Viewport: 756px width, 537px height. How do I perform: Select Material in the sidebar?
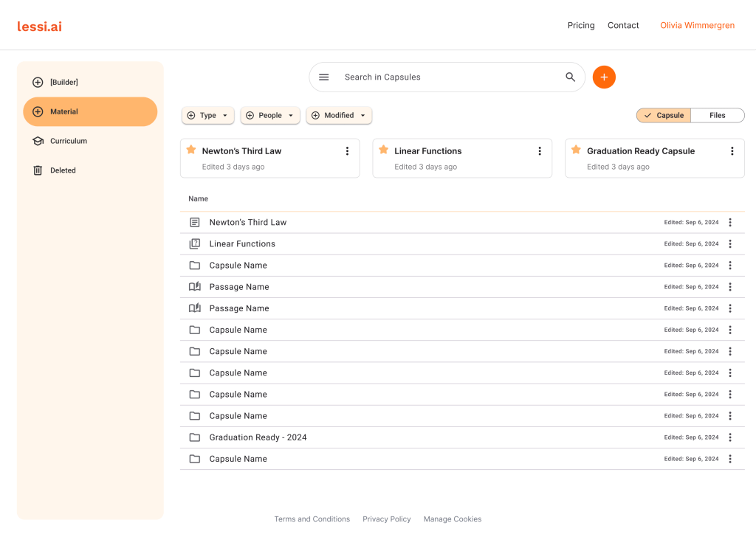(90, 111)
